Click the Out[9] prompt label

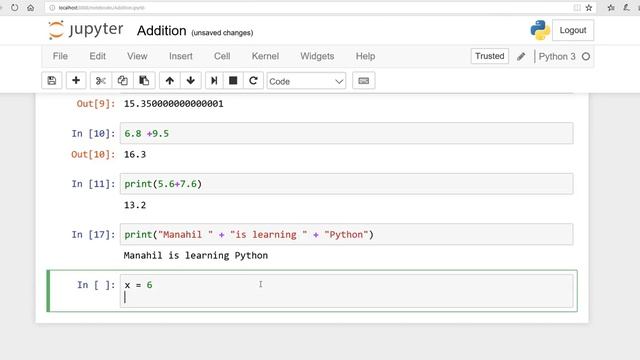pyautogui.click(x=96, y=104)
